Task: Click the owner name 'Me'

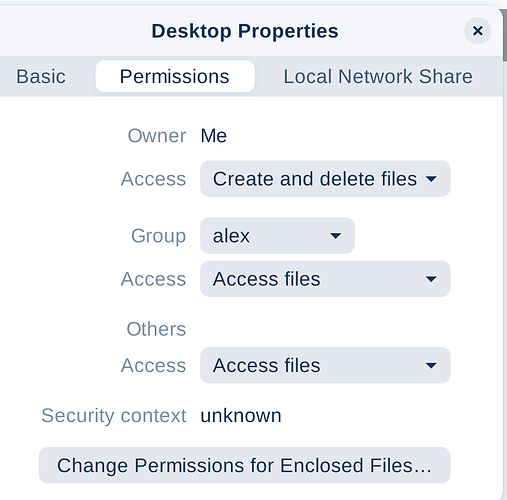Action: [214, 136]
